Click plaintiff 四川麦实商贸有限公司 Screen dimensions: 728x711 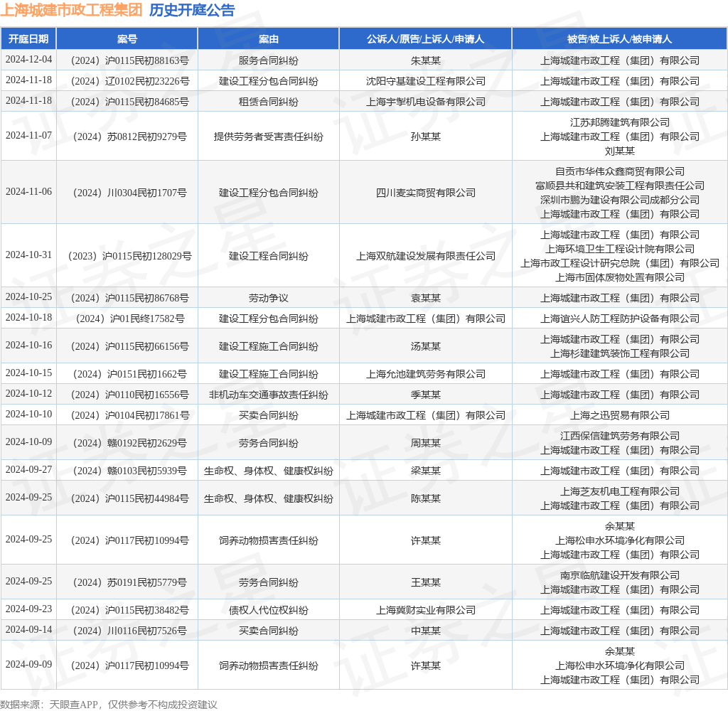[x=425, y=193]
